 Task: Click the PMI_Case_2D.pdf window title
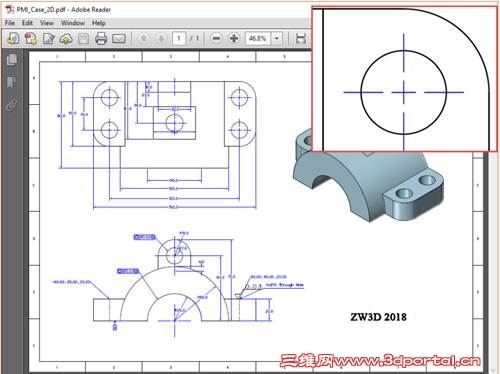(64, 10)
